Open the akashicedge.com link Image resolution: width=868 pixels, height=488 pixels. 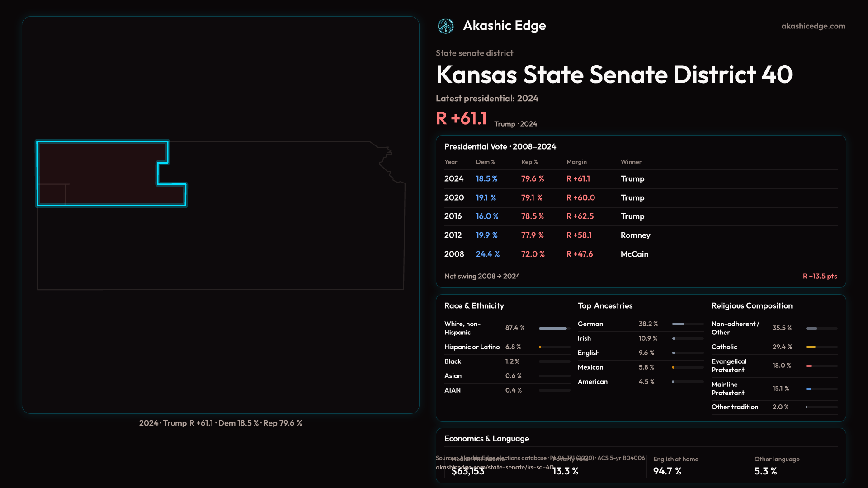(813, 26)
